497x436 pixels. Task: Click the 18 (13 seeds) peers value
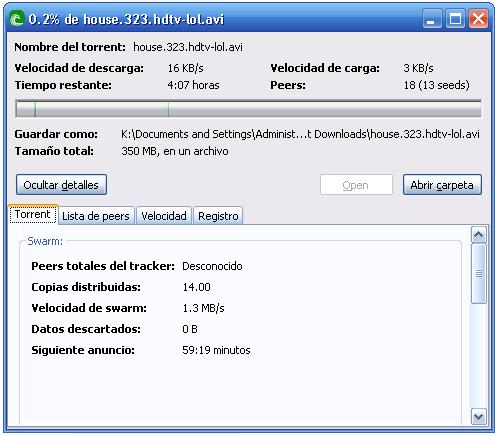coord(436,85)
